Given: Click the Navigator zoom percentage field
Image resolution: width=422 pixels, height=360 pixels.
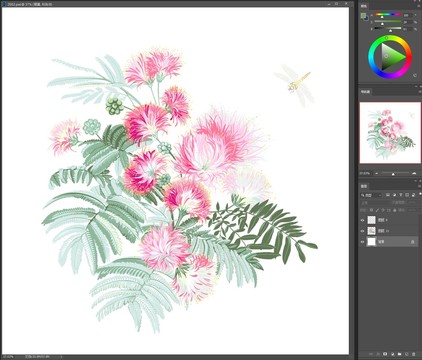Looking at the screenshot, I should coord(365,173).
